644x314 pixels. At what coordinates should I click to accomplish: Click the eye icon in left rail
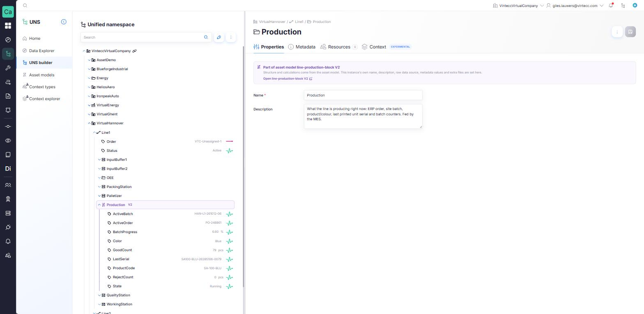(x=8, y=141)
